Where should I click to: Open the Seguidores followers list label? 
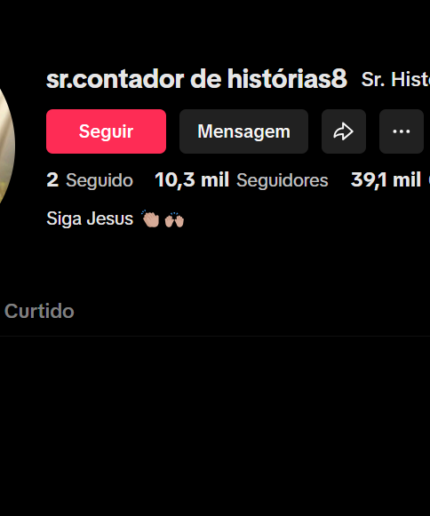tap(282, 181)
